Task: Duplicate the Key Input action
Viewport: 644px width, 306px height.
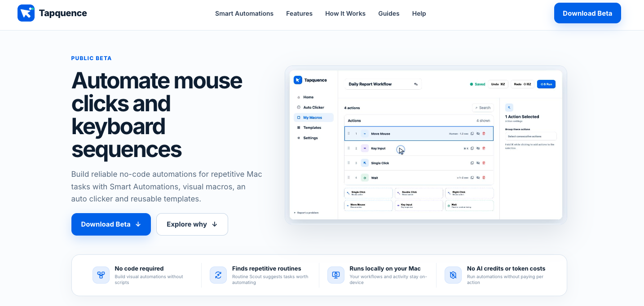Action: 472,148
